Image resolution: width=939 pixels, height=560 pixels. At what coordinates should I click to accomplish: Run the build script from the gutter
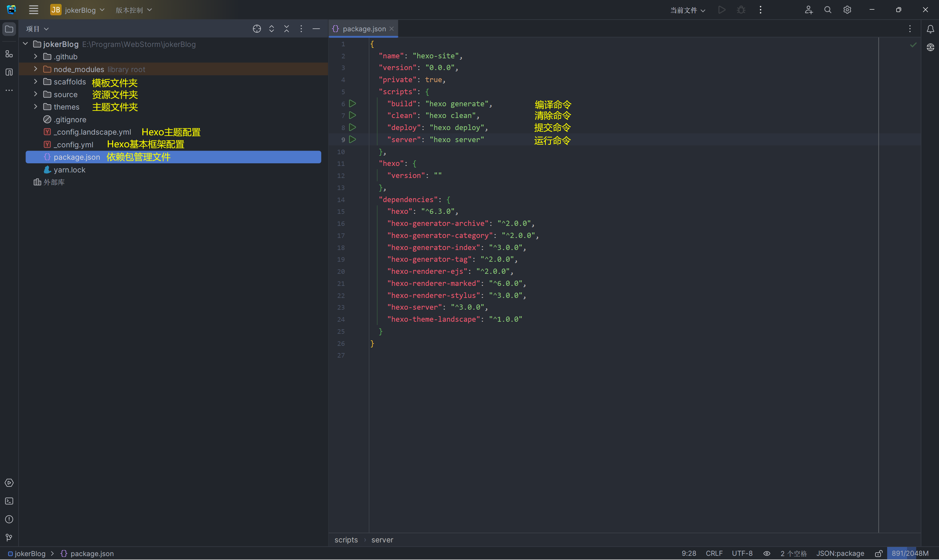coord(352,103)
